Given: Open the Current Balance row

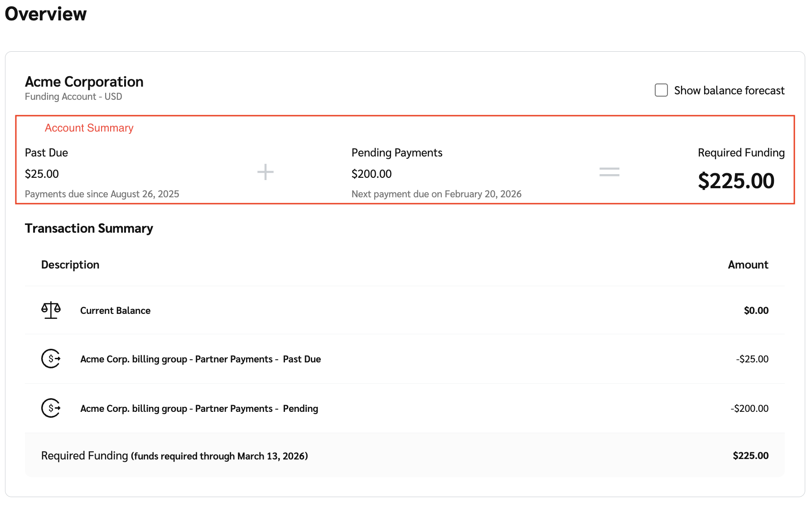Looking at the screenshot, I should point(115,311).
